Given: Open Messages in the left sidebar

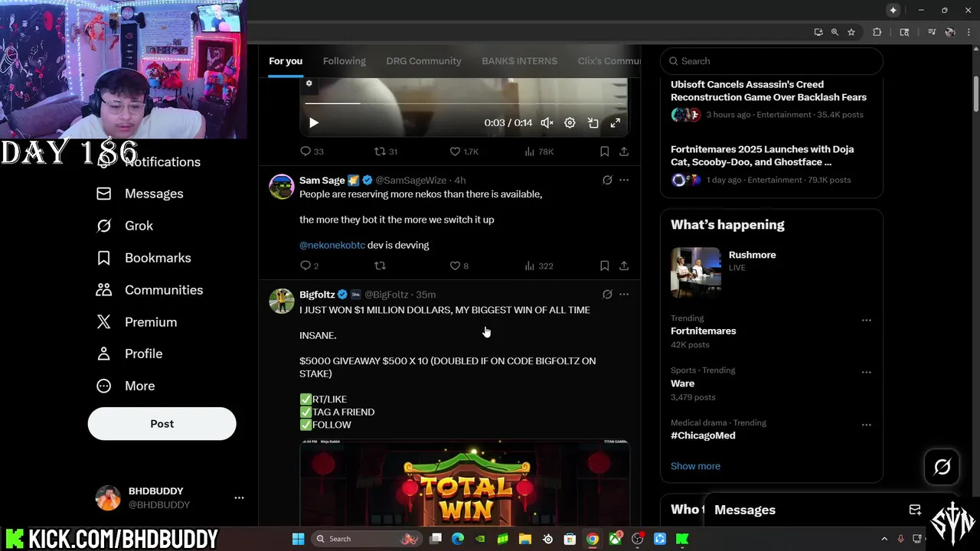Looking at the screenshot, I should [x=140, y=194].
